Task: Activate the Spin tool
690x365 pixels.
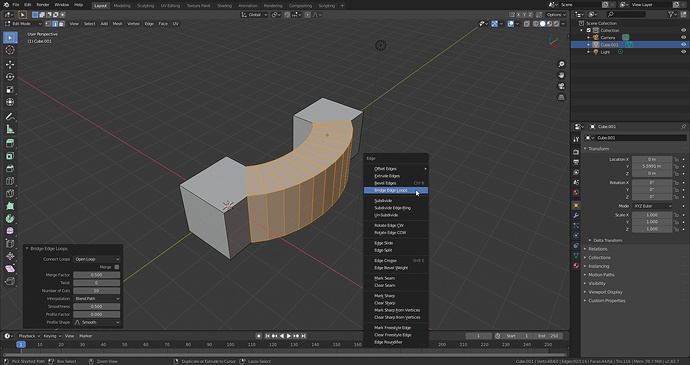Action: [10, 219]
